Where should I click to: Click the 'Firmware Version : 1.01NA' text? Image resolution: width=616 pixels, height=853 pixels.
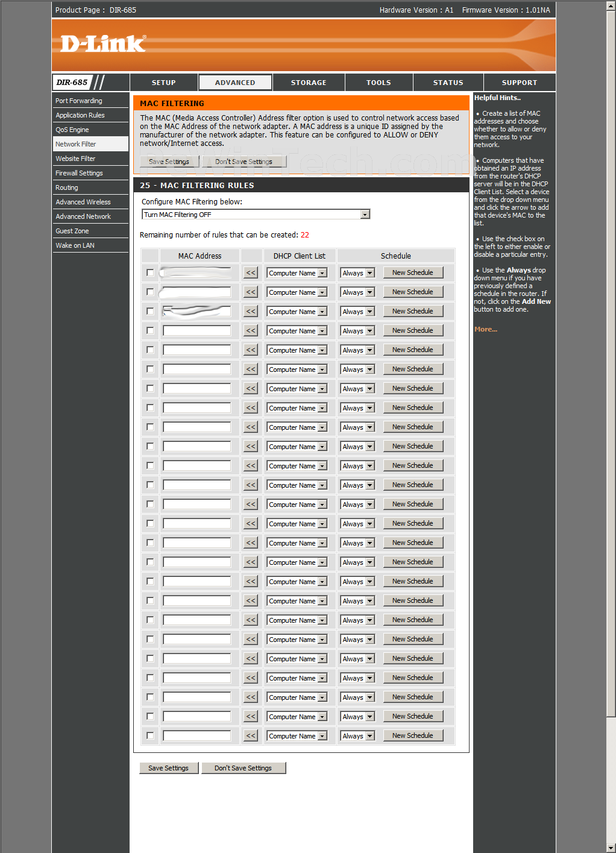click(x=506, y=10)
